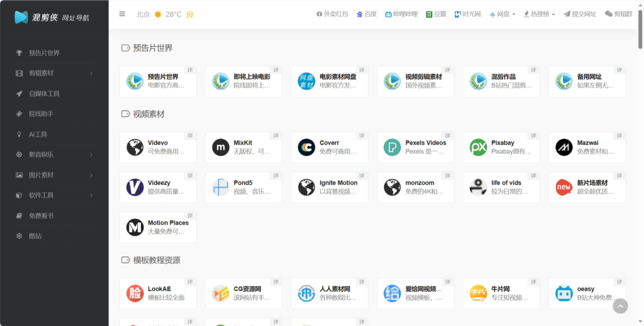The width and height of the screenshot is (644, 326).
Task: Click the MixKit logo icon
Action: [x=221, y=147]
